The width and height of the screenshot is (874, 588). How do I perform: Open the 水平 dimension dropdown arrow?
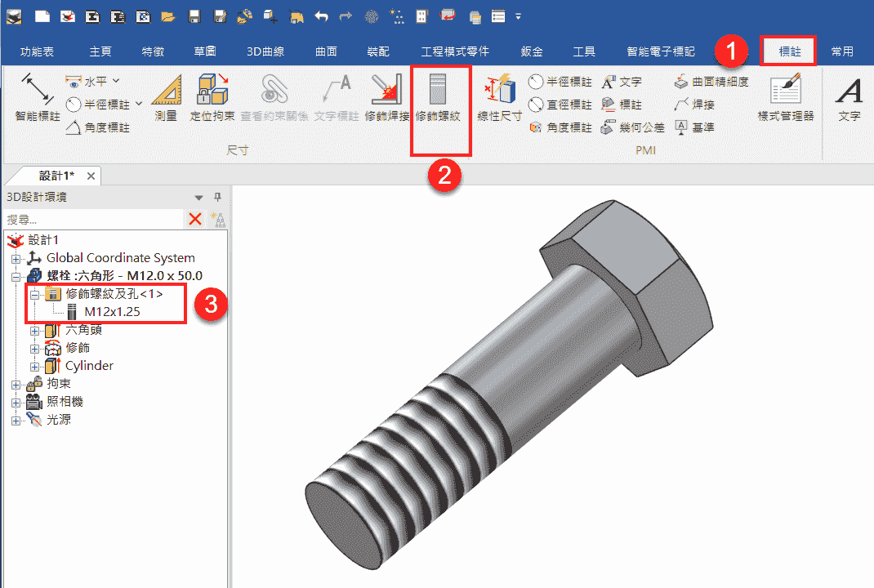pos(116,81)
